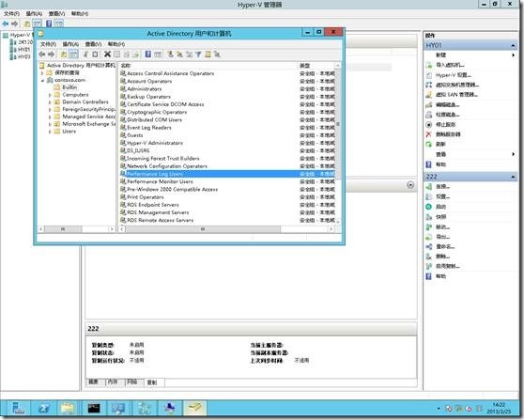
Task: Click 启动 (Start) under the 222 actions
Action: 440,207
